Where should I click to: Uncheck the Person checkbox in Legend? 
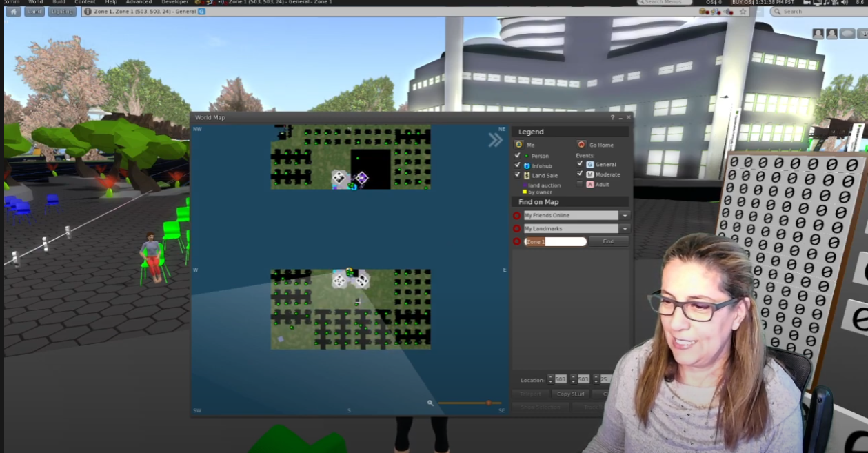point(518,156)
